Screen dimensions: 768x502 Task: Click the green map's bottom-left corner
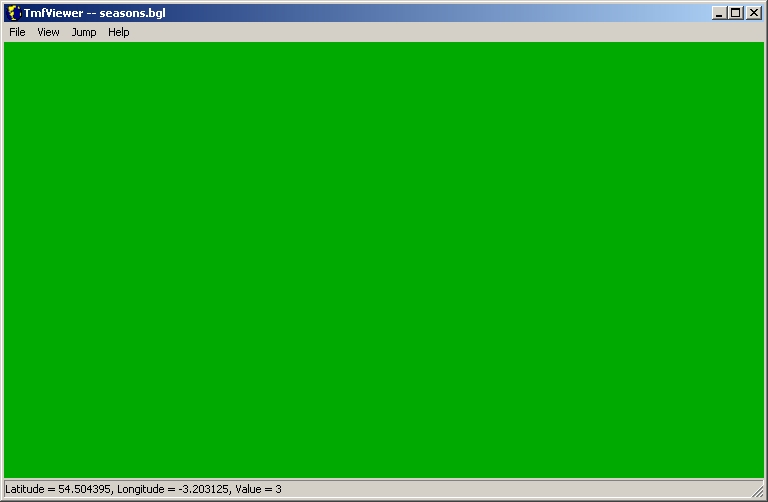pyautogui.click(x=8, y=474)
